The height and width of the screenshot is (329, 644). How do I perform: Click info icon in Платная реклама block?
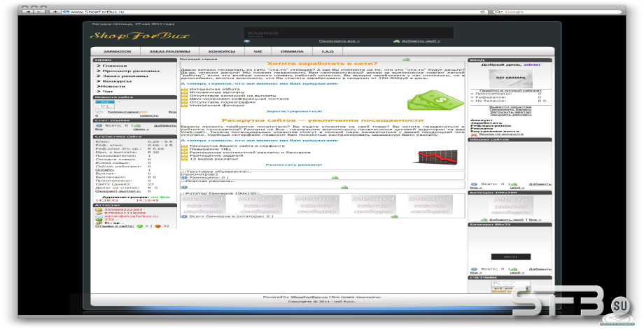pos(184,188)
